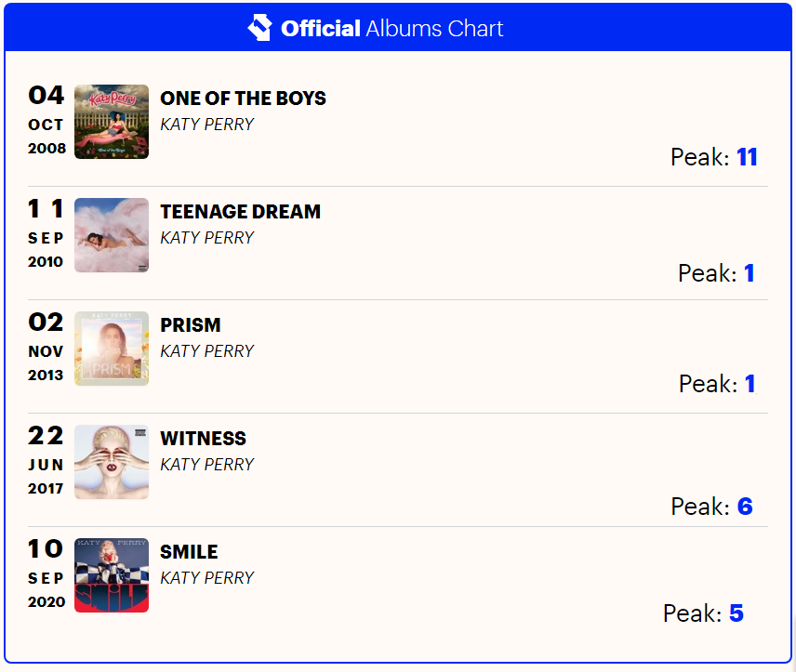Image resolution: width=796 pixels, height=672 pixels.
Task: Click the PRISM album title
Action: [191, 325]
